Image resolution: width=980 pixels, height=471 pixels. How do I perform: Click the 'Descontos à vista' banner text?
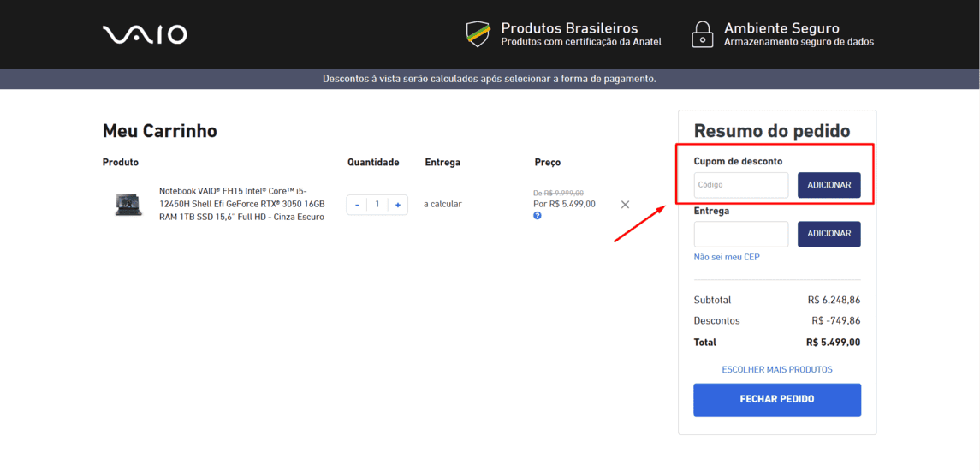[x=490, y=80]
